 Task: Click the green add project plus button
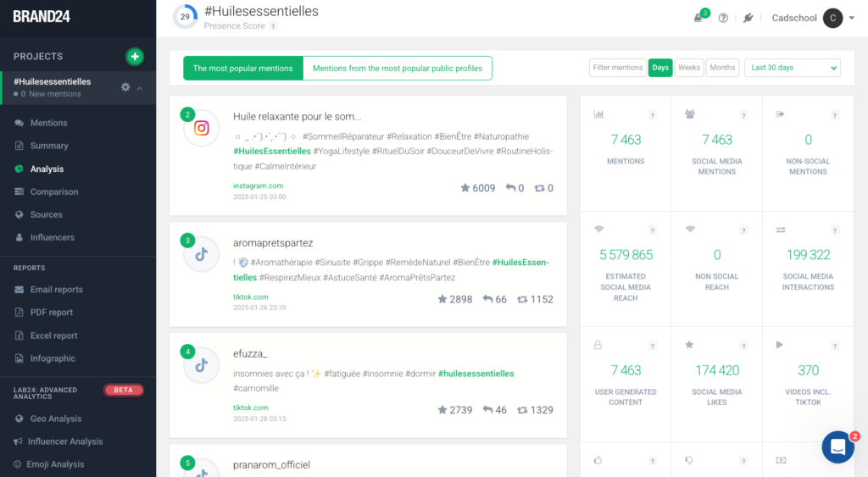(135, 57)
